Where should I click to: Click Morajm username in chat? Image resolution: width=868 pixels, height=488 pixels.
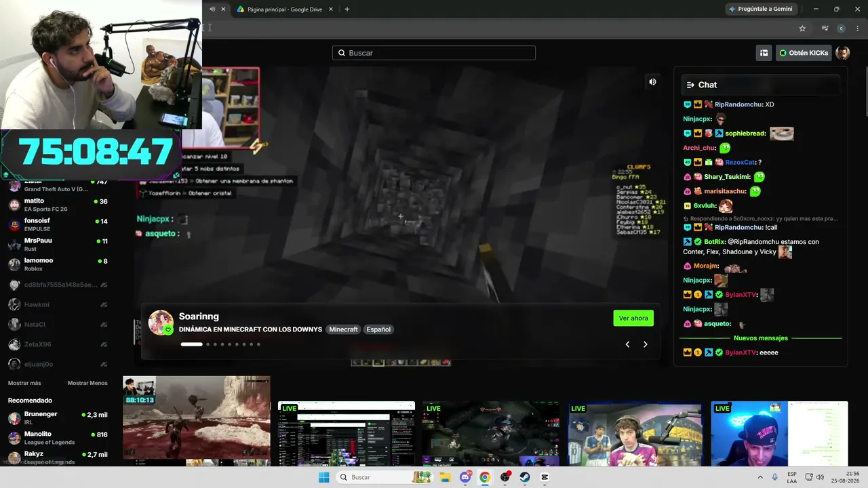705,266
